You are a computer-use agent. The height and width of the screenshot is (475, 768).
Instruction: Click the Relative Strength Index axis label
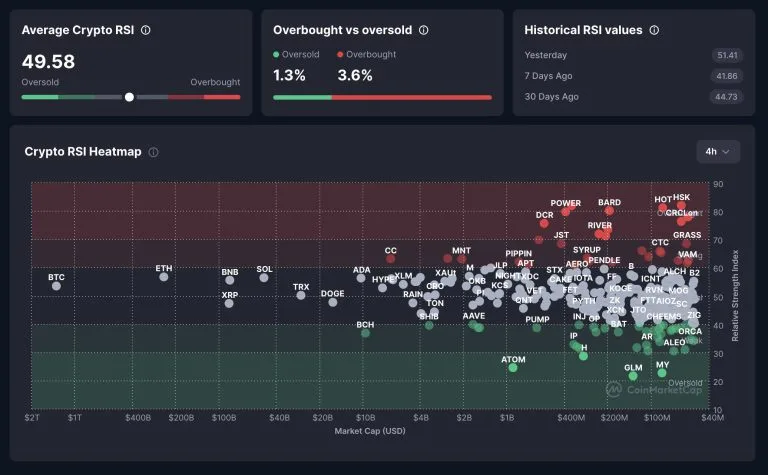pyautogui.click(x=735, y=295)
